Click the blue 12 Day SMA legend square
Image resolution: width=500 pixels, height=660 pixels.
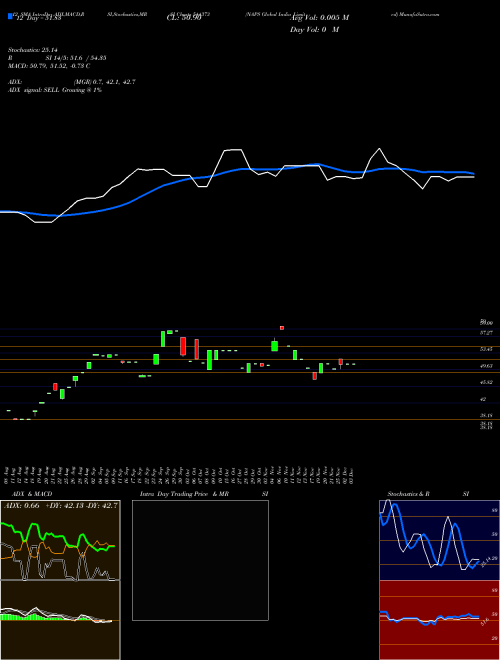click(x=10, y=16)
